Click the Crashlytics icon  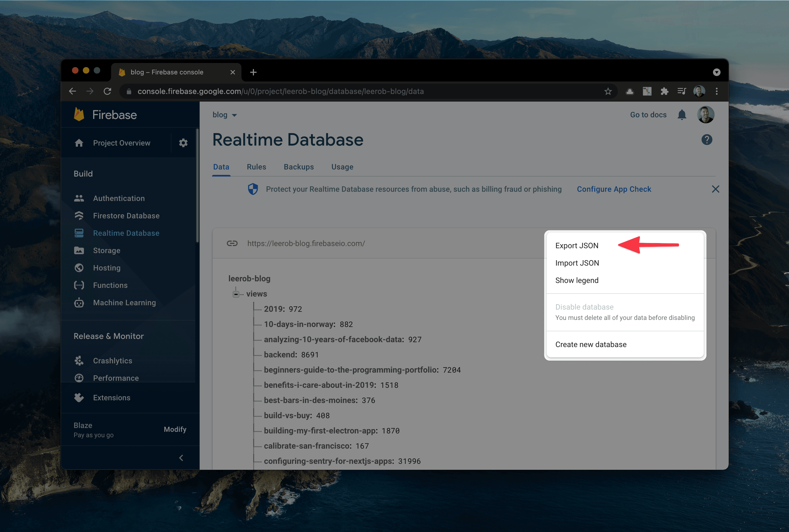[x=79, y=360]
